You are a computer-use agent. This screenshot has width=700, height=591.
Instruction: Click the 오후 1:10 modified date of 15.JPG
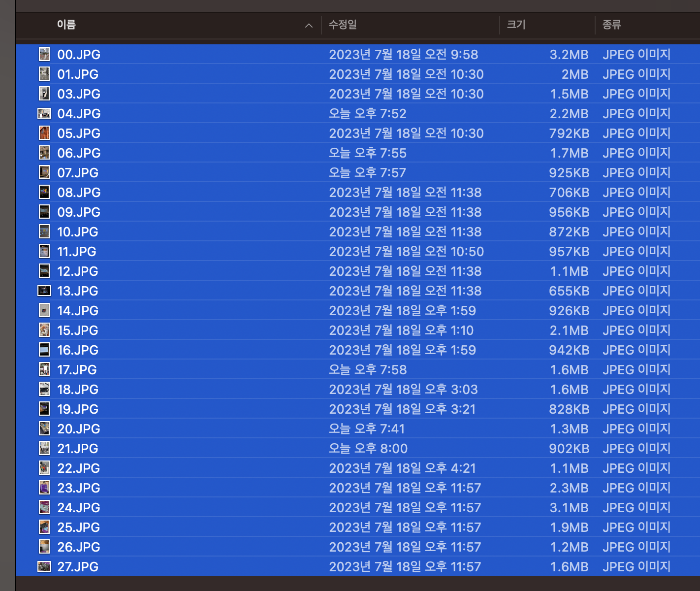402,330
